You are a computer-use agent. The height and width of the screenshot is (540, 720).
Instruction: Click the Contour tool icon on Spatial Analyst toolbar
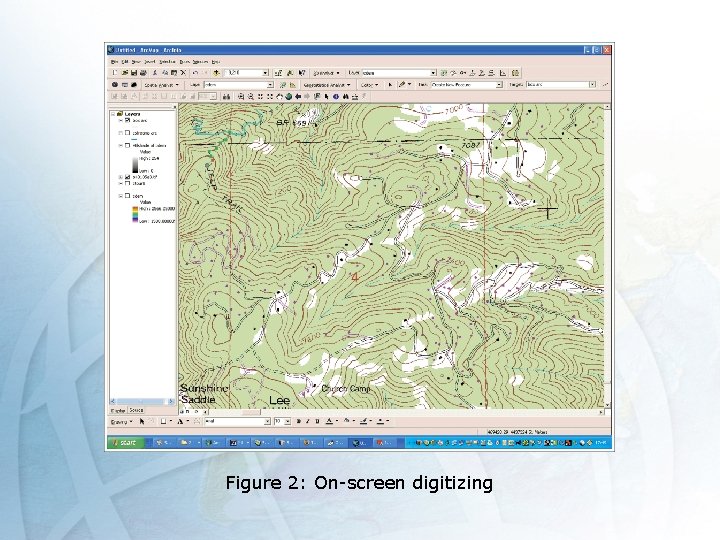coord(283,84)
